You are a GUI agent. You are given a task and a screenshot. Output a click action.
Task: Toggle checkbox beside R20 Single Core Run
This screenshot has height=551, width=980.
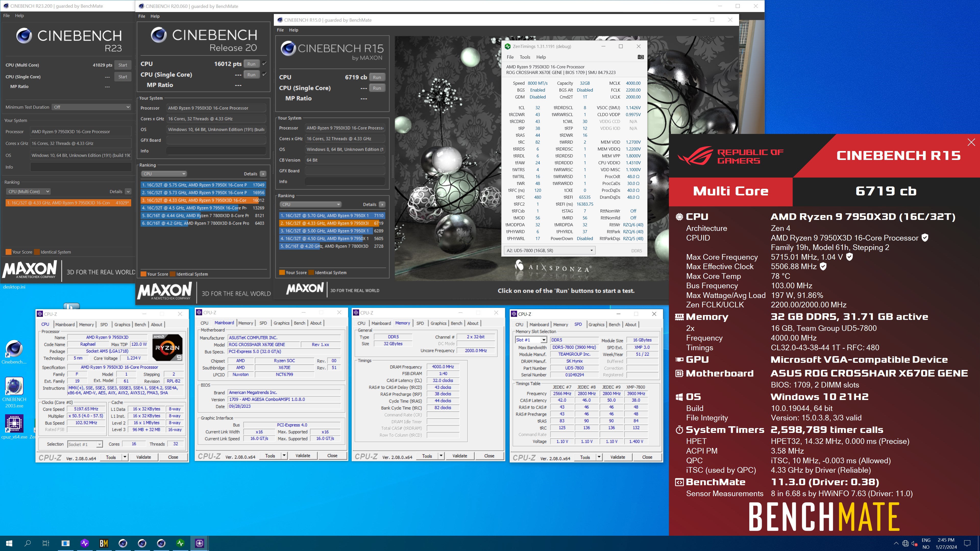(264, 74)
